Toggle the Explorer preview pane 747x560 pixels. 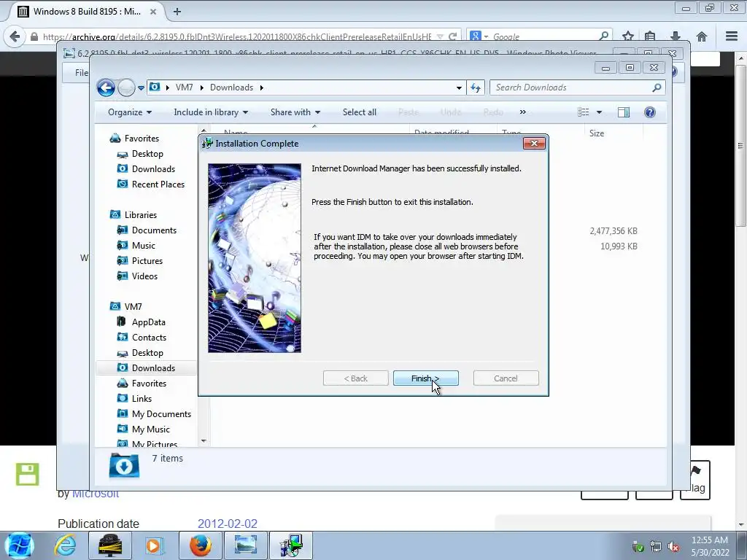pos(624,112)
